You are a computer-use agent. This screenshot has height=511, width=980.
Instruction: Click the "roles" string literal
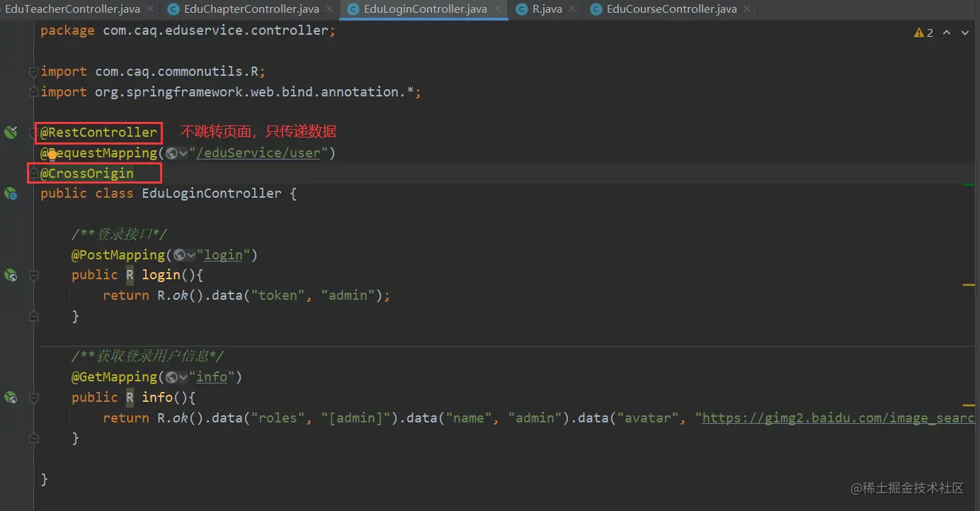coord(278,418)
